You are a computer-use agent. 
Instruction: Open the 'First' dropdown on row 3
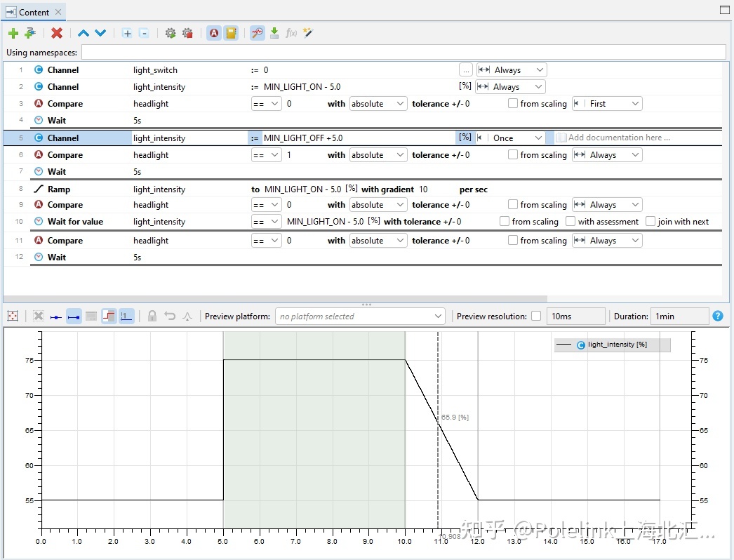[x=608, y=104]
